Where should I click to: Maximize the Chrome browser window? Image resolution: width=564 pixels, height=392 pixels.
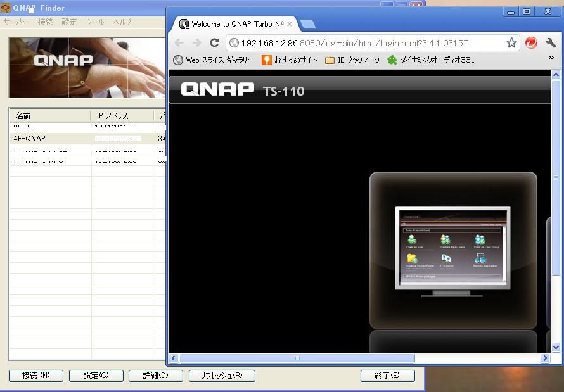527,11
